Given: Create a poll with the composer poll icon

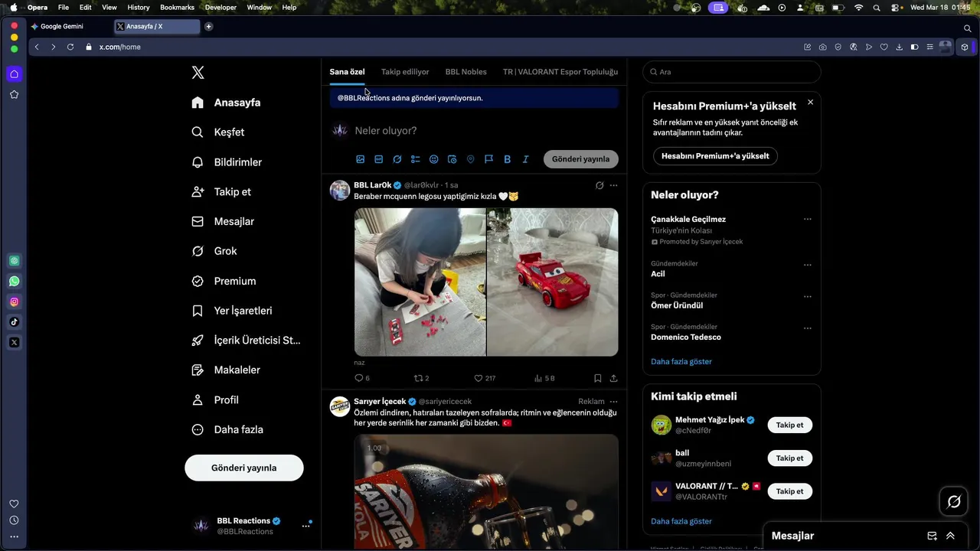Looking at the screenshot, I should [416, 159].
